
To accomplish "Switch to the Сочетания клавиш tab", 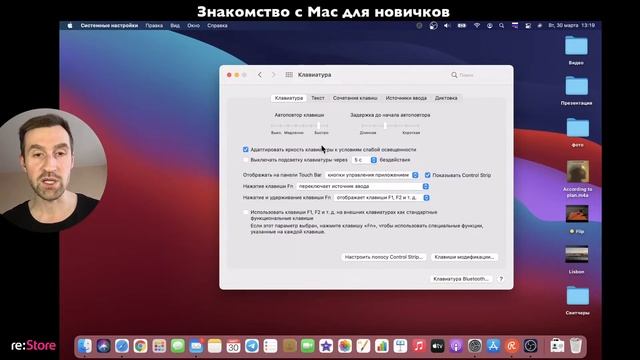I will (x=355, y=98).
